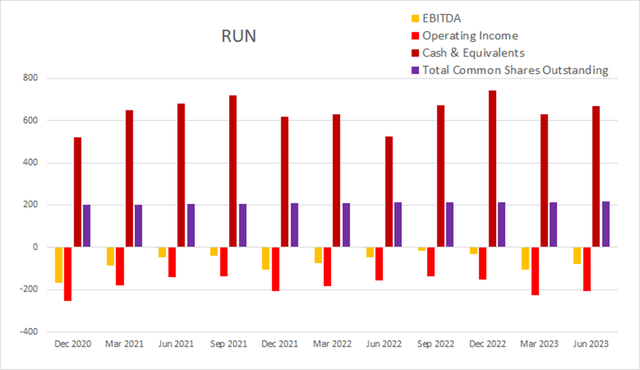The height and width of the screenshot is (370, 640).
Task: Select the RUN chart title
Action: 239,36
